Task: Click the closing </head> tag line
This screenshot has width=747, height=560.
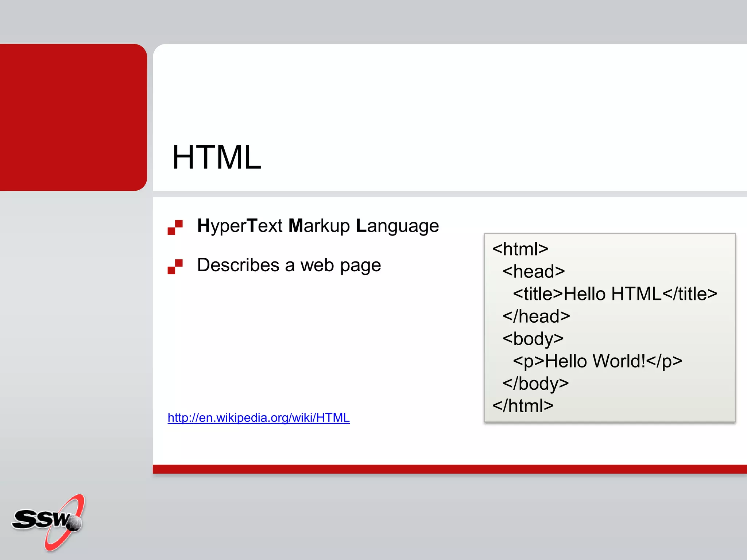Action: pyautogui.click(x=536, y=316)
